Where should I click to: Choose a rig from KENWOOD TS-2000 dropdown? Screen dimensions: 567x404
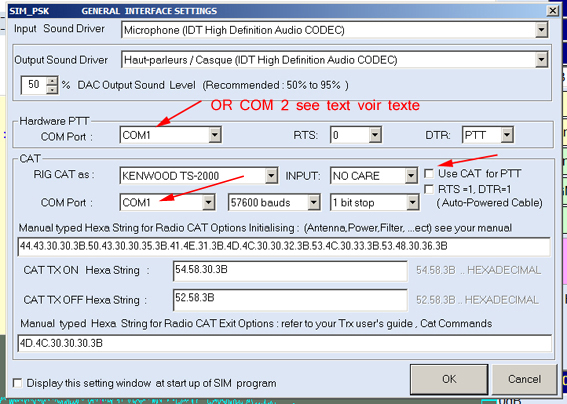point(271,176)
